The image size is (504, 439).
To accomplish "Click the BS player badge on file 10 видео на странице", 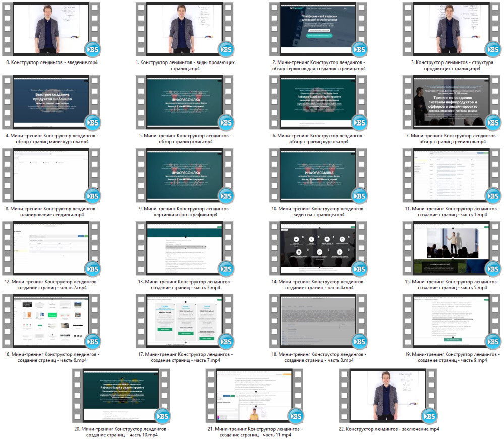I will click(x=359, y=196).
